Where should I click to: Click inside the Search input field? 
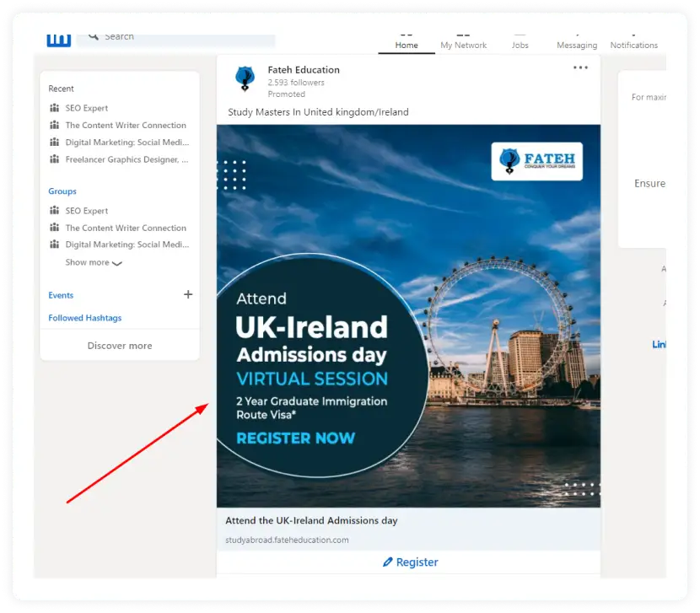(176, 40)
